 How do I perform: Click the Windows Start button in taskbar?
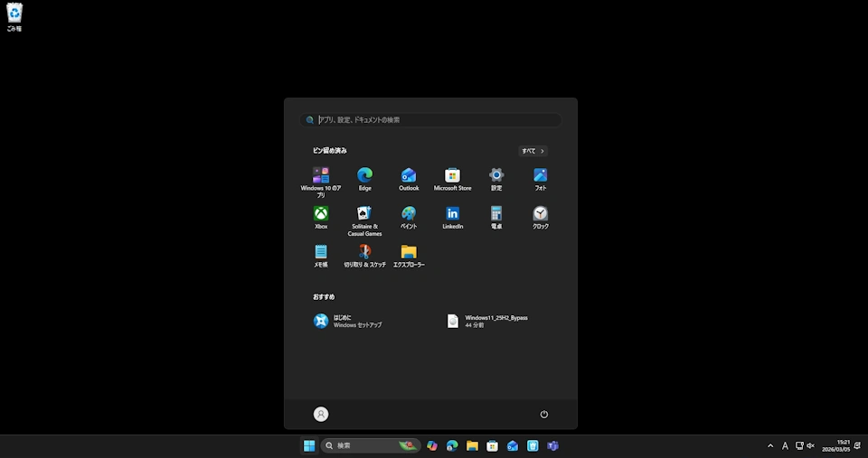[x=309, y=446]
